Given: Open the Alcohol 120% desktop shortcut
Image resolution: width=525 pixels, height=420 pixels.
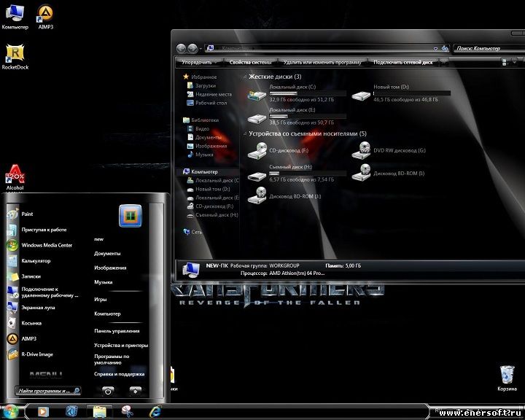Looking at the screenshot, I should [15, 177].
